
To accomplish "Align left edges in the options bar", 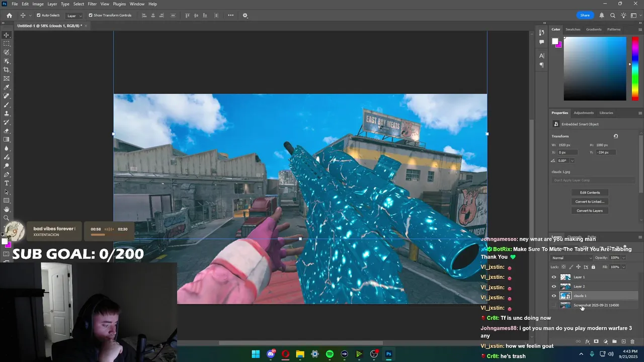I will 144,16.
